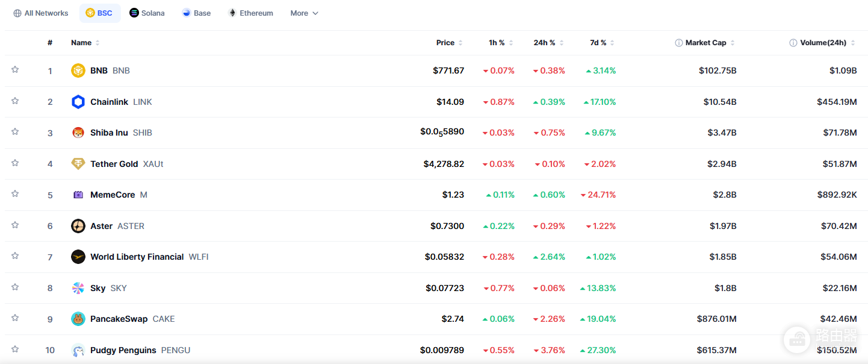
Task: Click the PancakeSwap bunny logo icon
Action: point(78,319)
